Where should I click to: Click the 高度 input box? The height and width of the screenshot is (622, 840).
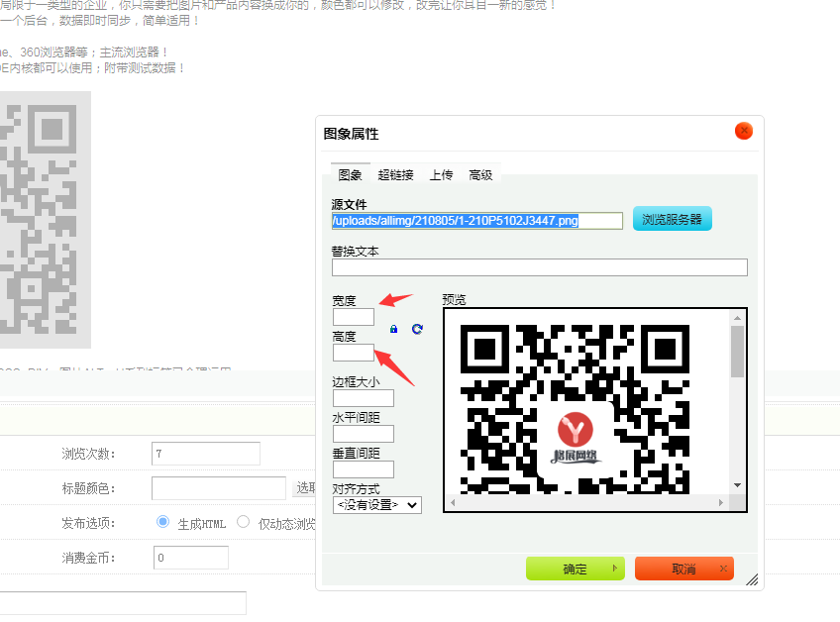point(354,353)
